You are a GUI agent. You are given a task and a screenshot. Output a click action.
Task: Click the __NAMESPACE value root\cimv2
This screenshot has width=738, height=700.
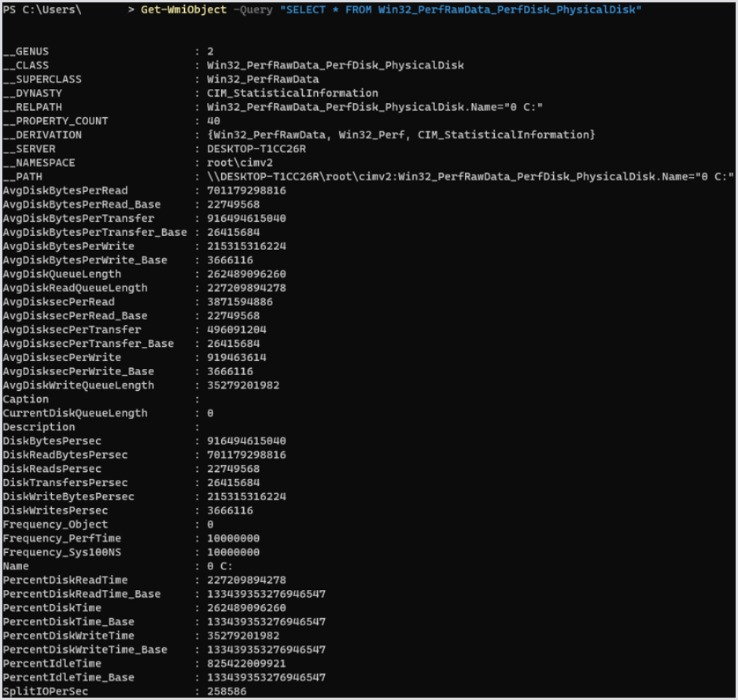tap(240, 163)
